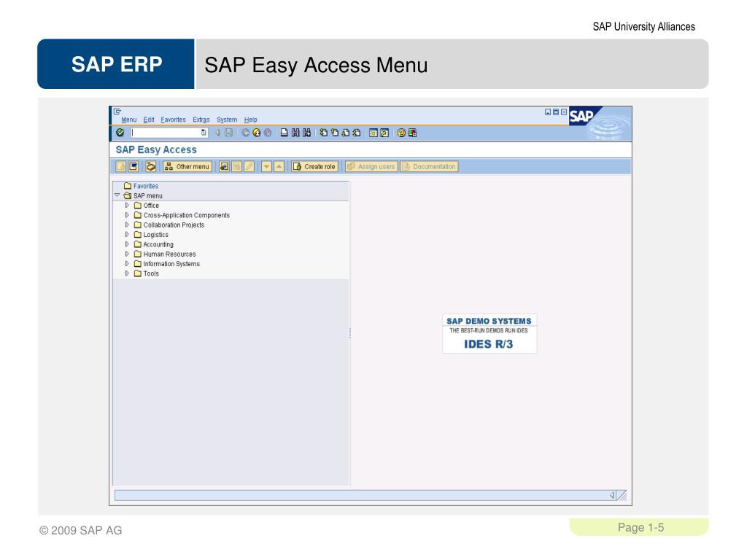The width and height of the screenshot is (747, 560).
Task: Click the SAP DEMO SYSTEMS IDES image
Action: click(489, 333)
